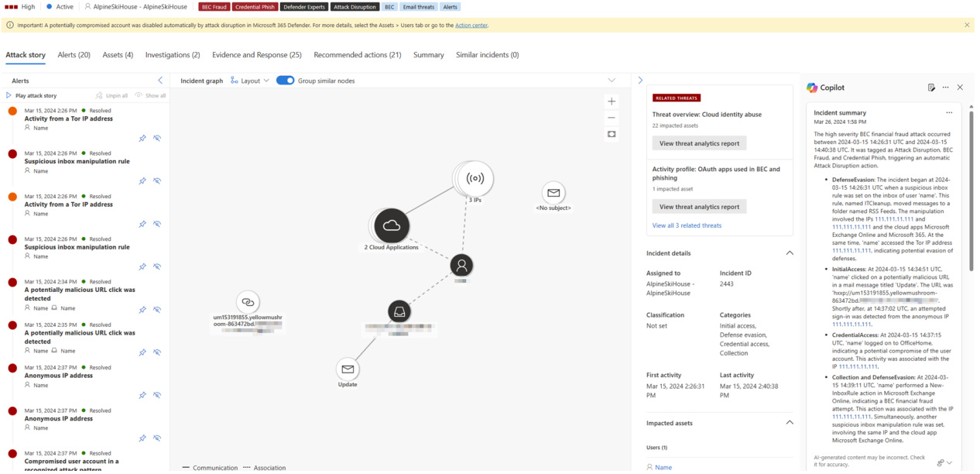Open Copilot panel more options menu
Screen dimensions: 980x474
945,88
